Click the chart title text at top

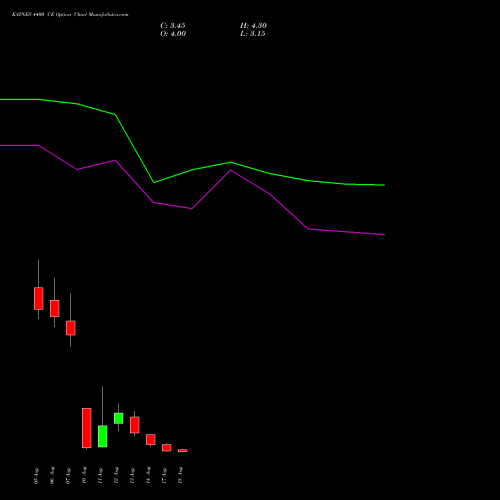[70, 14]
